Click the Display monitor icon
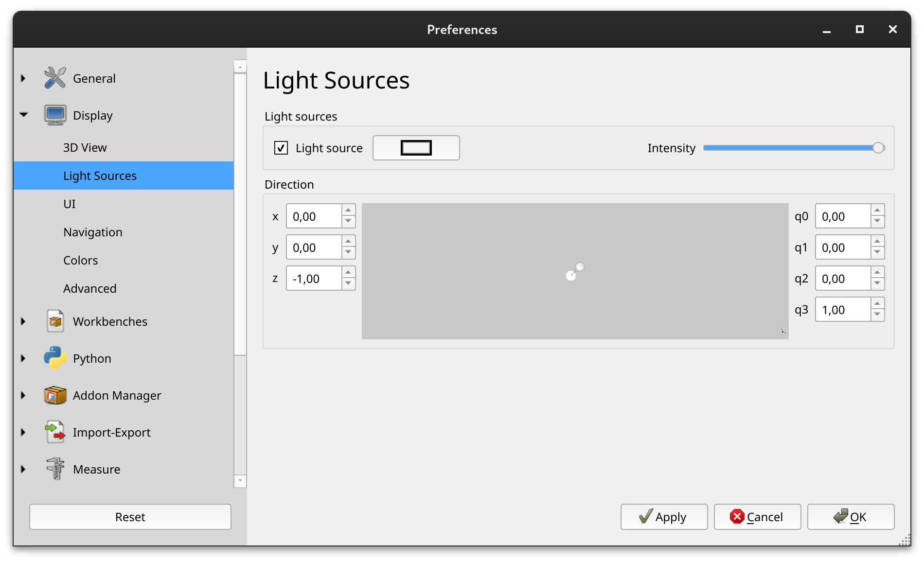This screenshot has width=924, height=562. 55,115
